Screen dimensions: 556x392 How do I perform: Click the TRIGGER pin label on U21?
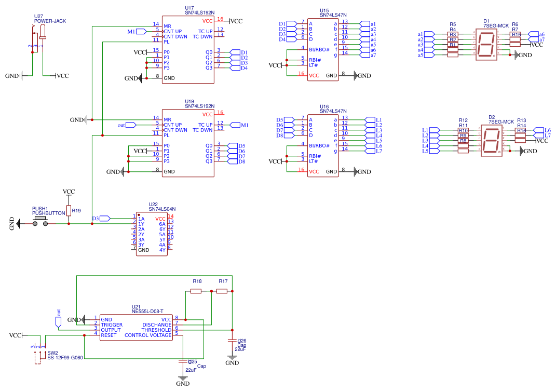[112, 325]
